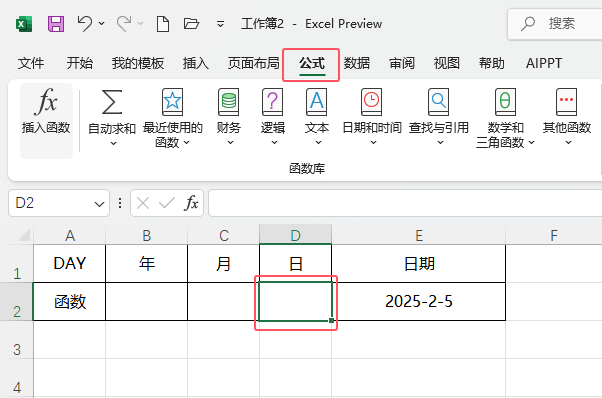Open the AIPPT tab
The image size is (602, 398).
(x=544, y=63)
